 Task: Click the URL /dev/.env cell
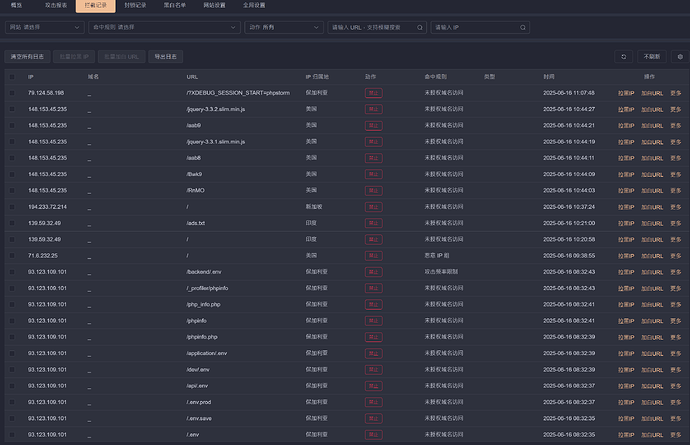point(198,370)
